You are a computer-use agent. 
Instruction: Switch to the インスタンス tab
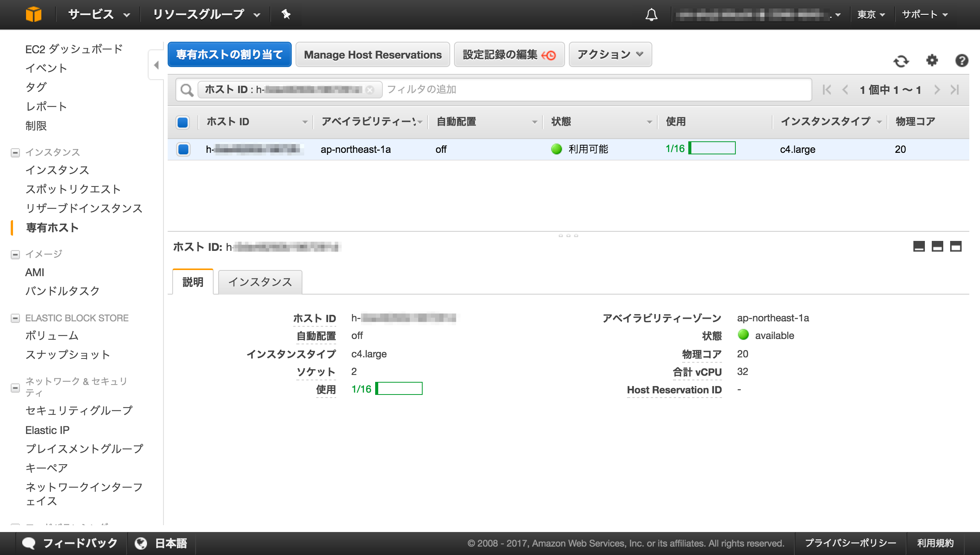(260, 282)
